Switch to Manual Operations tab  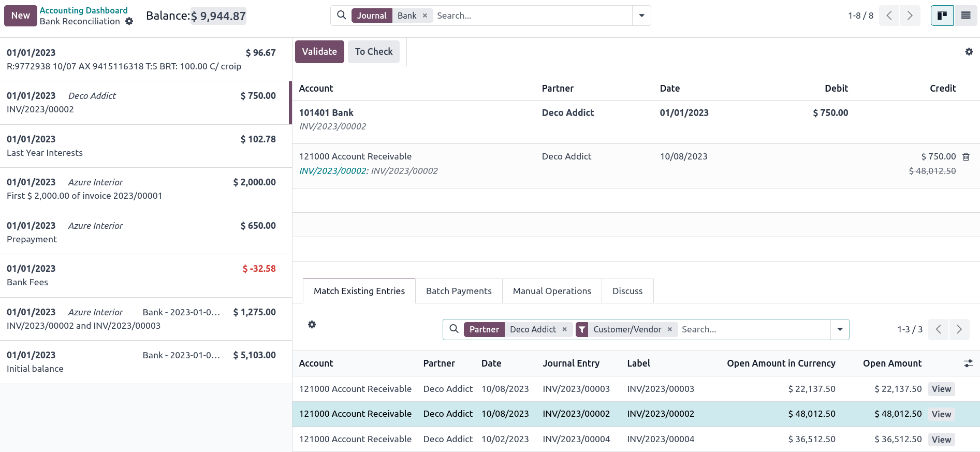pyautogui.click(x=552, y=291)
